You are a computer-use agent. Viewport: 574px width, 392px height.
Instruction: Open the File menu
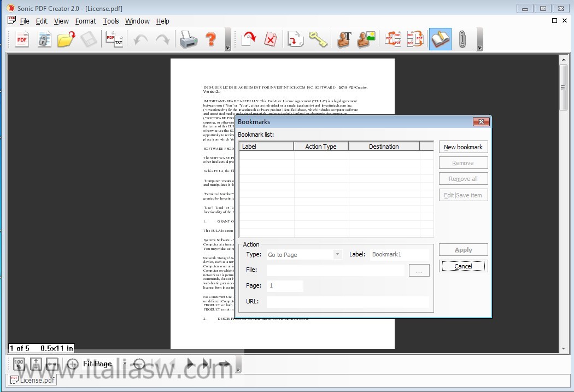[x=25, y=21]
